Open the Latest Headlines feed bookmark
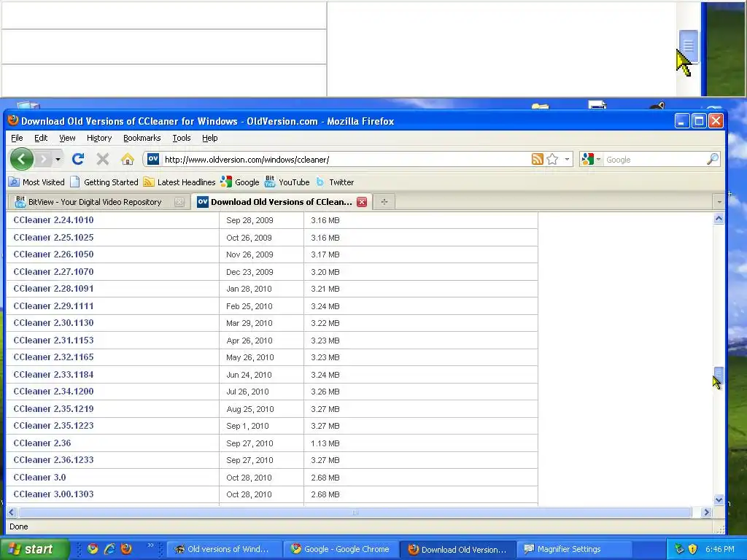The image size is (747, 560). coord(179,182)
